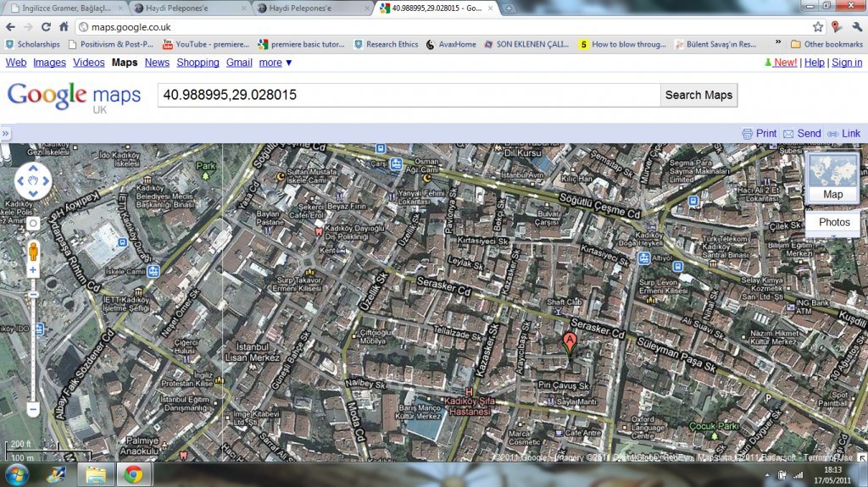868x487 pixels.
Task: Click the Search Maps button
Action: coord(698,95)
